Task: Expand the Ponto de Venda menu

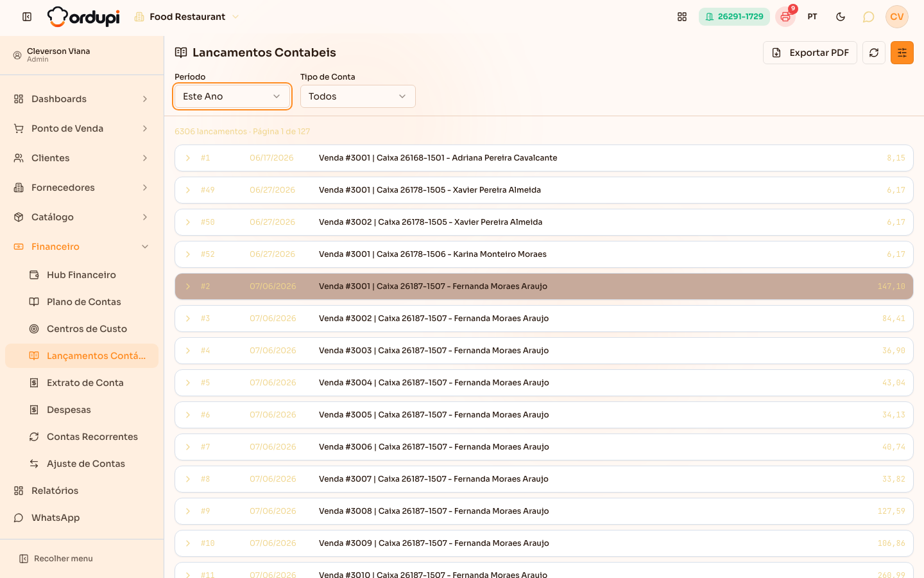Action: (x=82, y=128)
